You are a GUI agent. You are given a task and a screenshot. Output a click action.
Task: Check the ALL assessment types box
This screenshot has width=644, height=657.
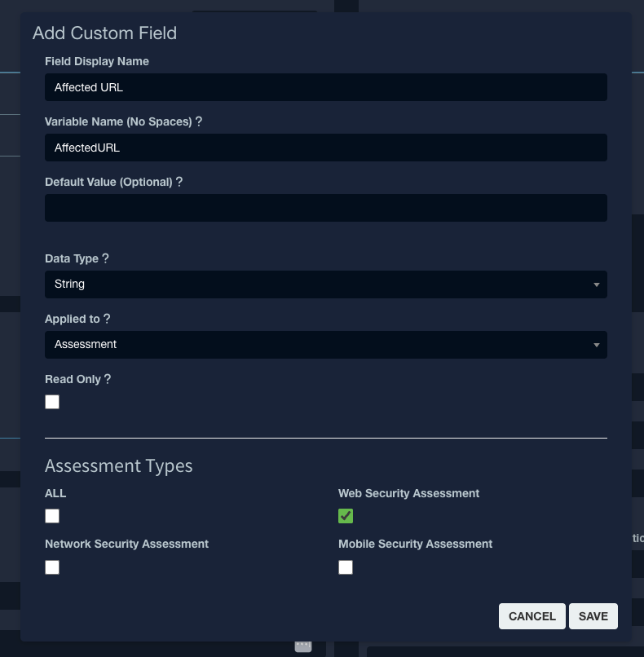[52, 516]
